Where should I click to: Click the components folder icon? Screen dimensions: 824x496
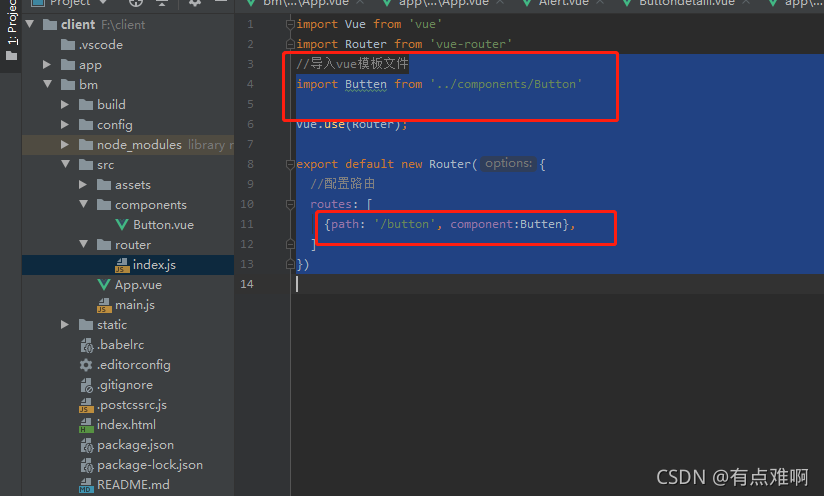pyautogui.click(x=104, y=204)
